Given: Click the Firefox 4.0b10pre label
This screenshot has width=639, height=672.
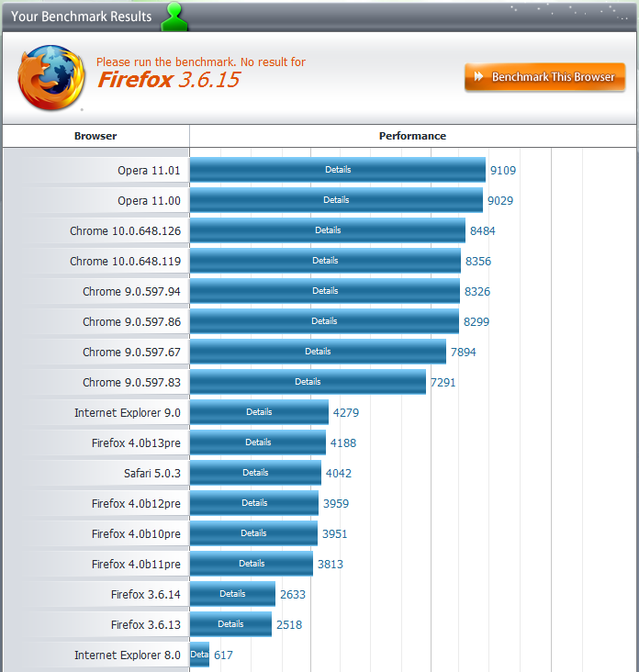Looking at the screenshot, I should (x=136, y=534).
